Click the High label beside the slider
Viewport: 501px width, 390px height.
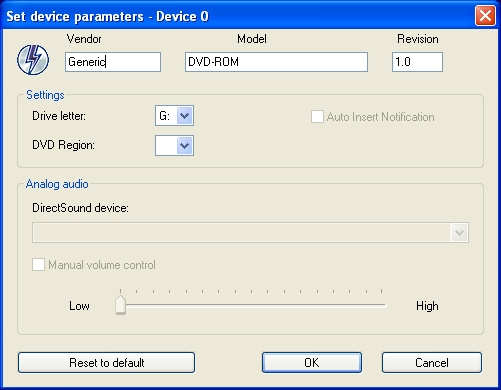pyautogui.click(x=427, y=306)
